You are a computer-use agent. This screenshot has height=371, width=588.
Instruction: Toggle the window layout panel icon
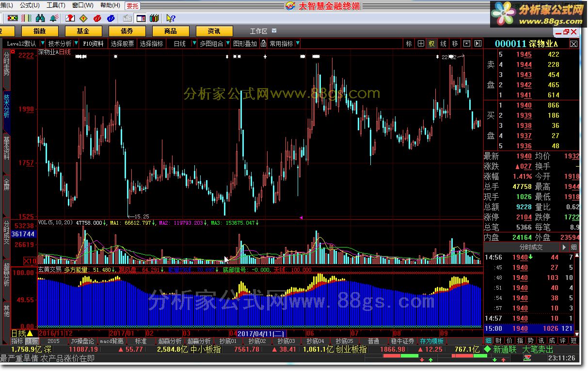tap(141, 18)
